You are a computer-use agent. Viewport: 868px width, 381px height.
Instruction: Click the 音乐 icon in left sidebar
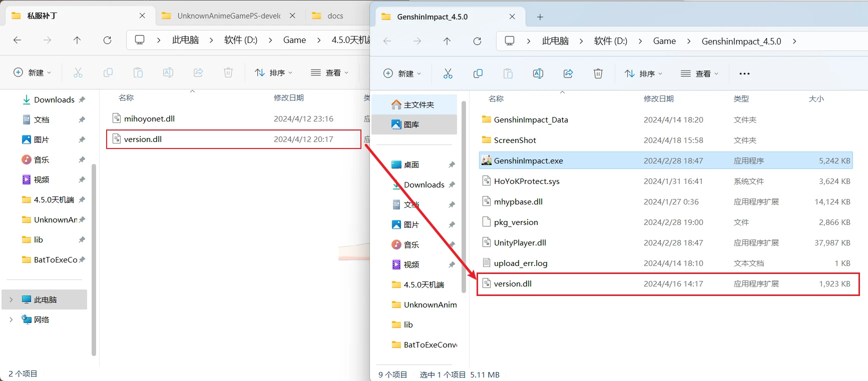click(27, 159)
